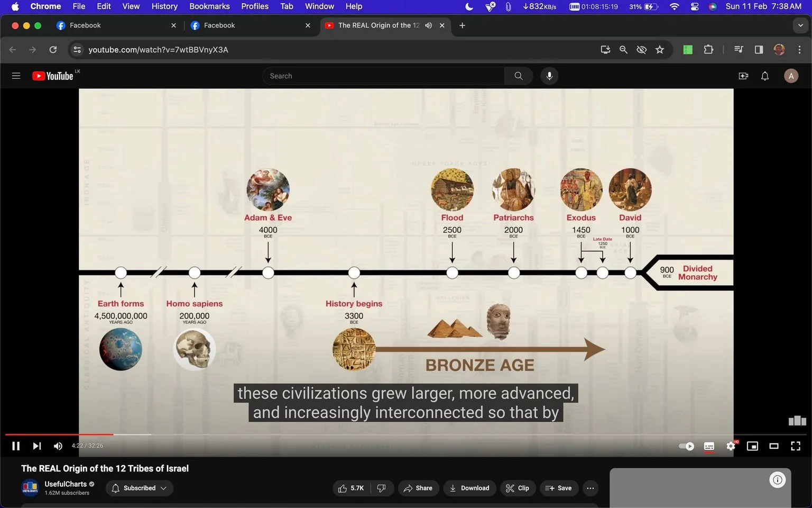Click the Download button
The width and height of the screenshot is (812, 508).
[x=469, y=488]
